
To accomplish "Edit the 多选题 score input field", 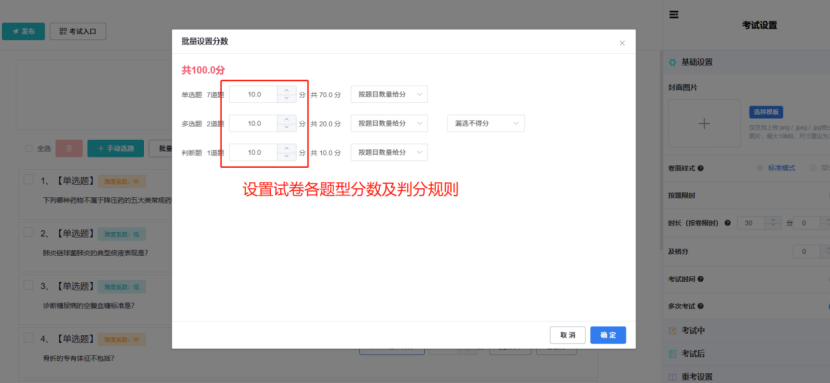I will [x=254, y=124].
